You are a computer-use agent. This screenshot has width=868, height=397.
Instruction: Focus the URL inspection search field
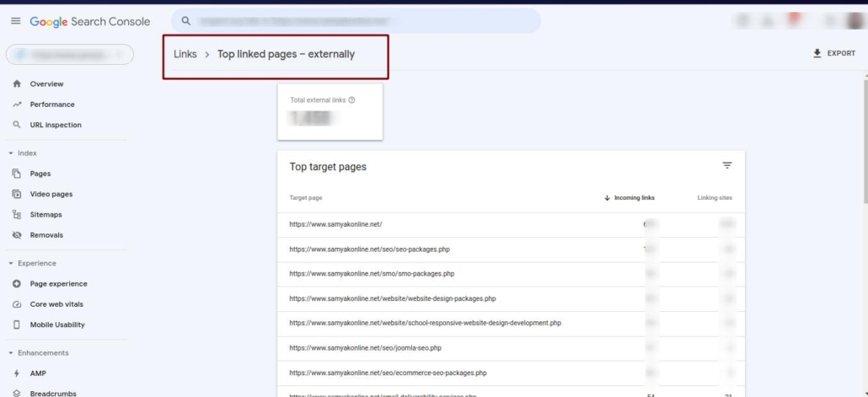(356, 21)
